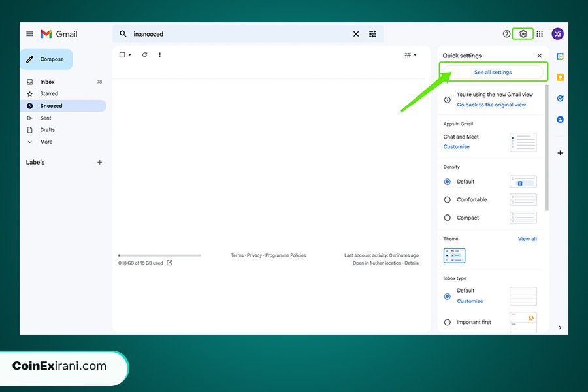Click Chat and Meet layout thumbnail
The image size is (588, 392).
tap(523, 142)
